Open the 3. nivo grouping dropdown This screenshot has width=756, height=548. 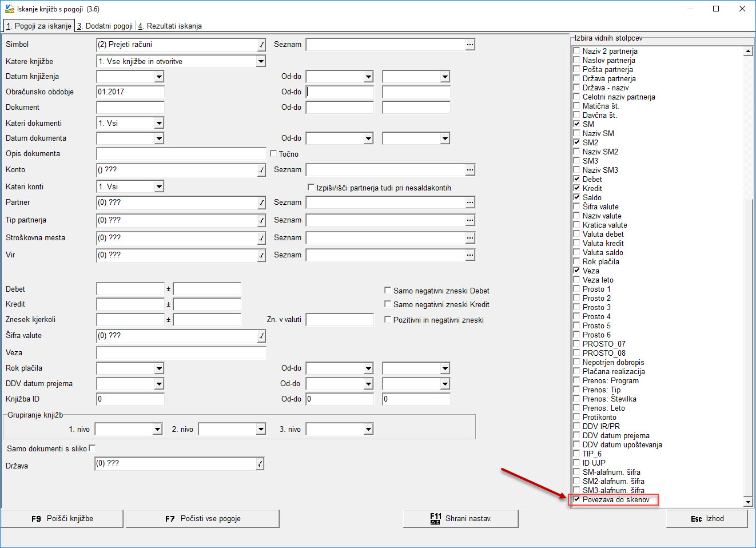point(368,429)
